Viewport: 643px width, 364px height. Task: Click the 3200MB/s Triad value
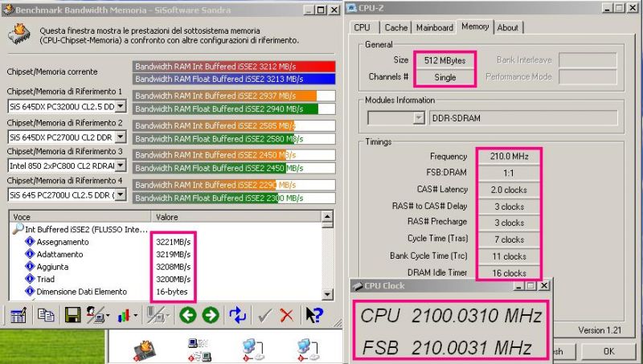(173, 279)
